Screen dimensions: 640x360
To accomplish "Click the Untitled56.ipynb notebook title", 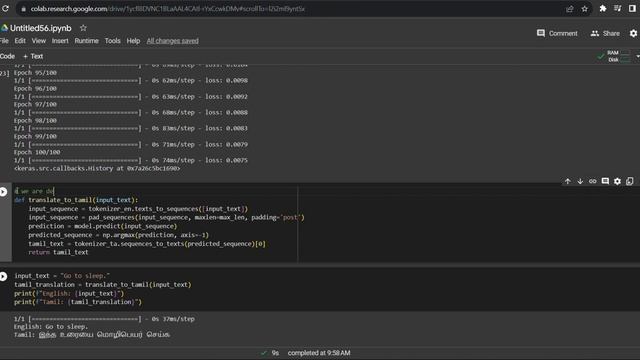I will [x=40, y=28].
